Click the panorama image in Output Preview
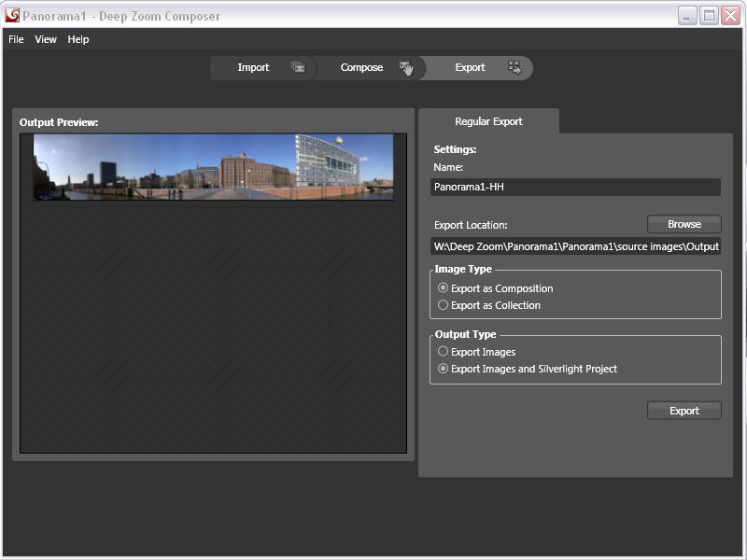Image resolution: width=747 pixels, height=560 pixels. coord(213,166)
